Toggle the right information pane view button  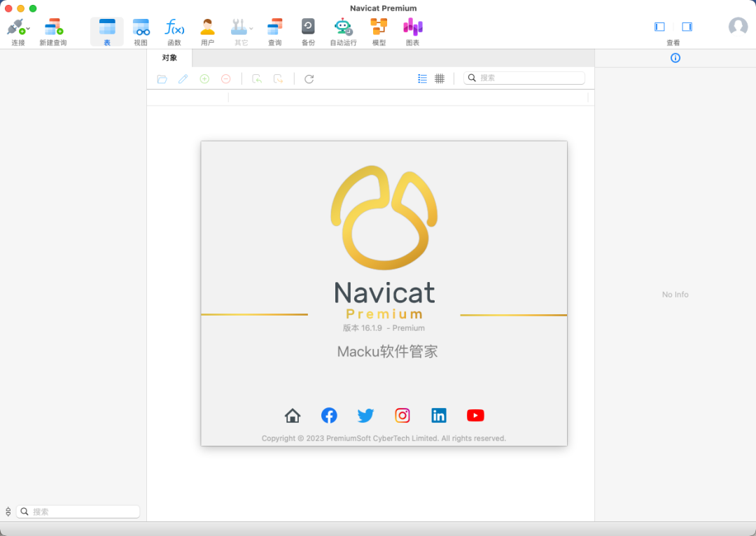click(687, 27)
